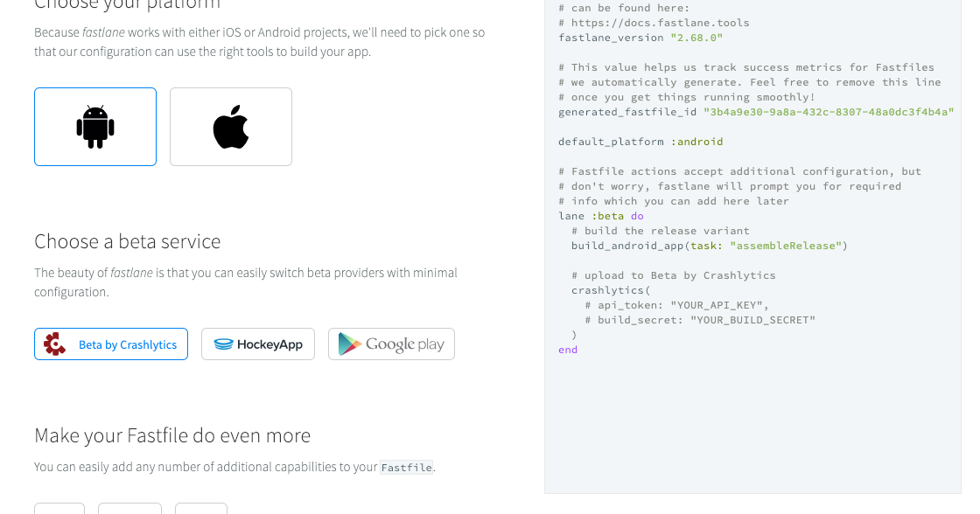980x514 pixels.
Task: Click the lane :beta do line
Action: pos(602,216)
